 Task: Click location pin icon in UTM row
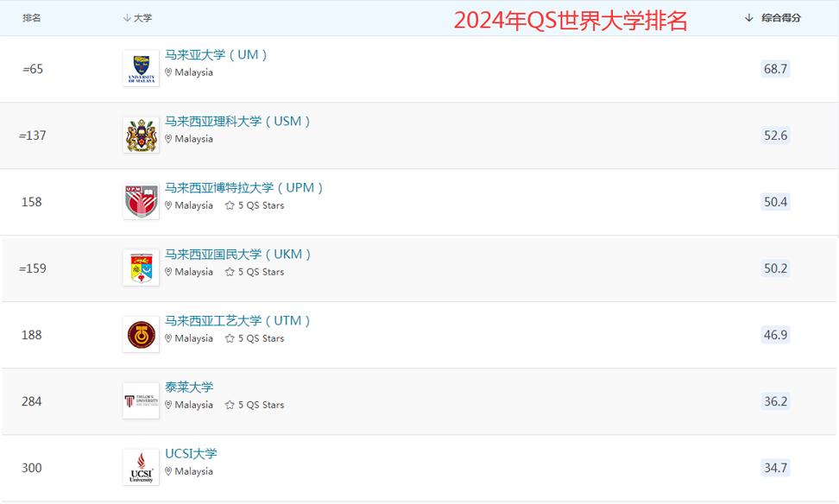pyautogui.click(x=168, y=338)
